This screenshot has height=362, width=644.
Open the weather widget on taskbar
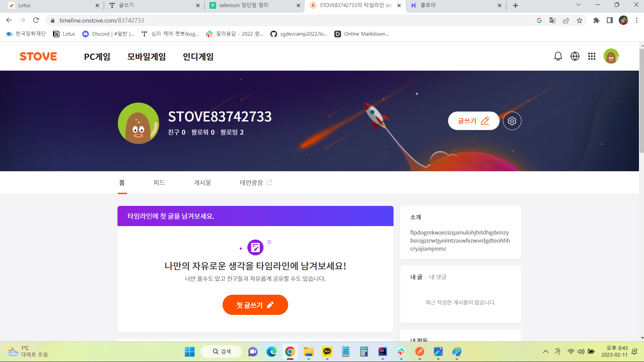pos(28,352)
